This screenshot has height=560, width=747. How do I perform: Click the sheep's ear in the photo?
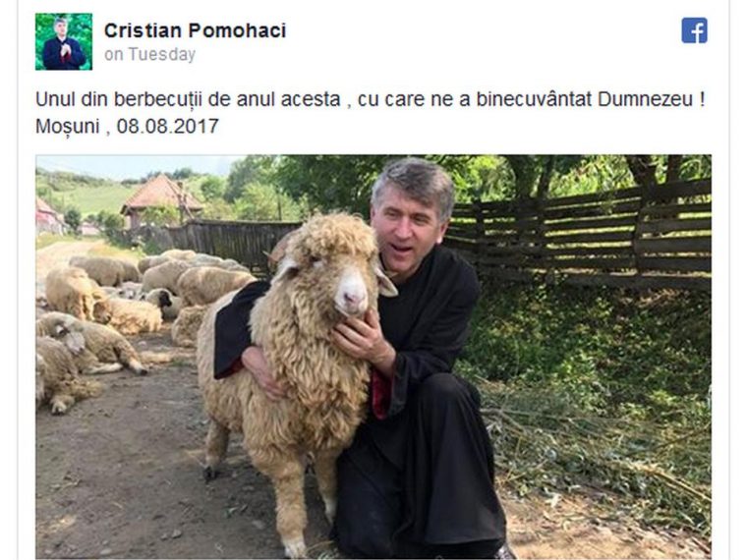(385, 283)
